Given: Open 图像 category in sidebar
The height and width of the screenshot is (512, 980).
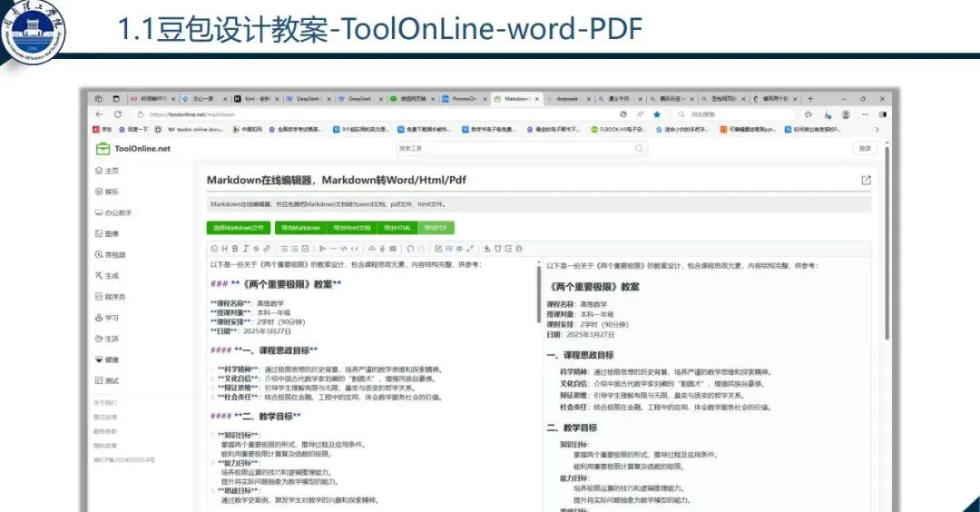Looking at the screenshot, I should pos(107,234).
